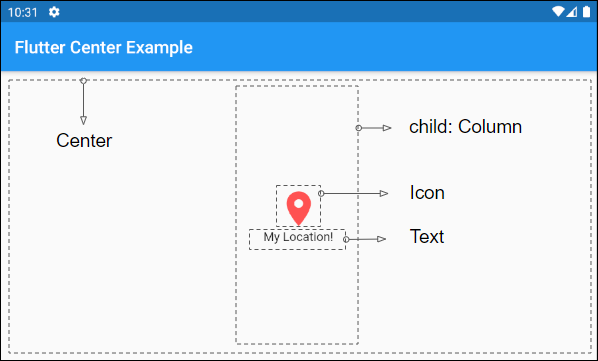Viewport: 598px width, 361px height.
Task: Click the My Location! text
Action: click(x=298, y=237)
